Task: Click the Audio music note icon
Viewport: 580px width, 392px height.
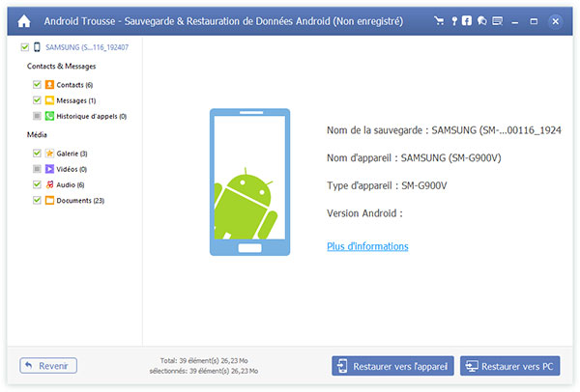Action: tap(49, 184)
